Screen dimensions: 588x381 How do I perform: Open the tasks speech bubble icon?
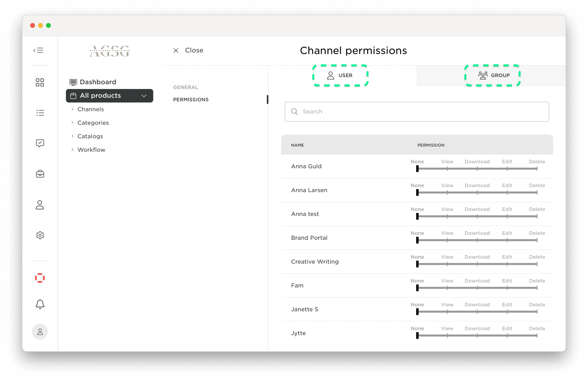coord(40,143)
